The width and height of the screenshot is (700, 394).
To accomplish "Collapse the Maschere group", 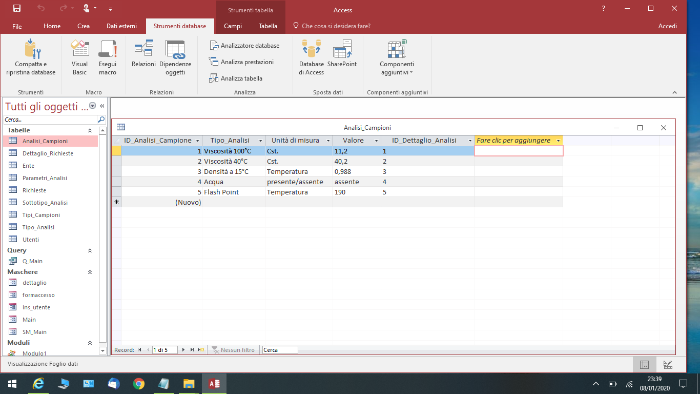I will (90, 272).
